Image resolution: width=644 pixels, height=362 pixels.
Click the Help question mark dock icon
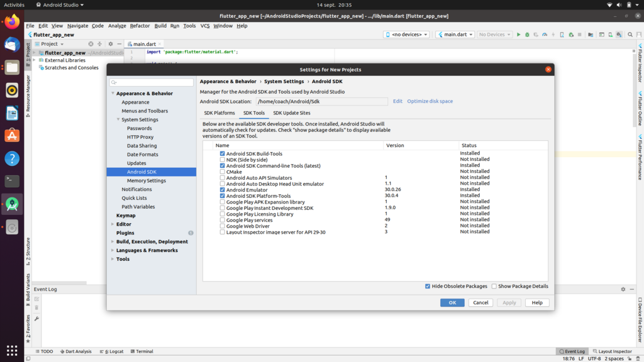(x=12, y=158)
